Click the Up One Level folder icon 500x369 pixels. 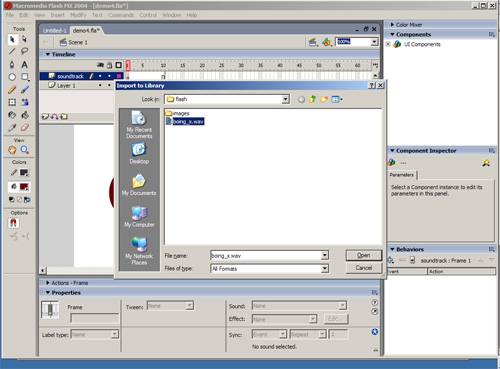pyautogui.click(x=313, y=99)
